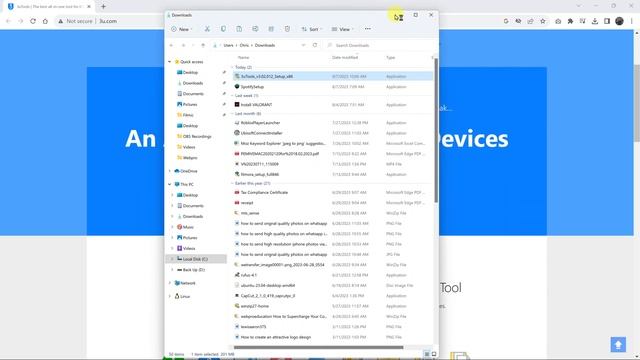Expand the Local Disk (C:) node
Screen dimensions: 640x360
[172, 259]
